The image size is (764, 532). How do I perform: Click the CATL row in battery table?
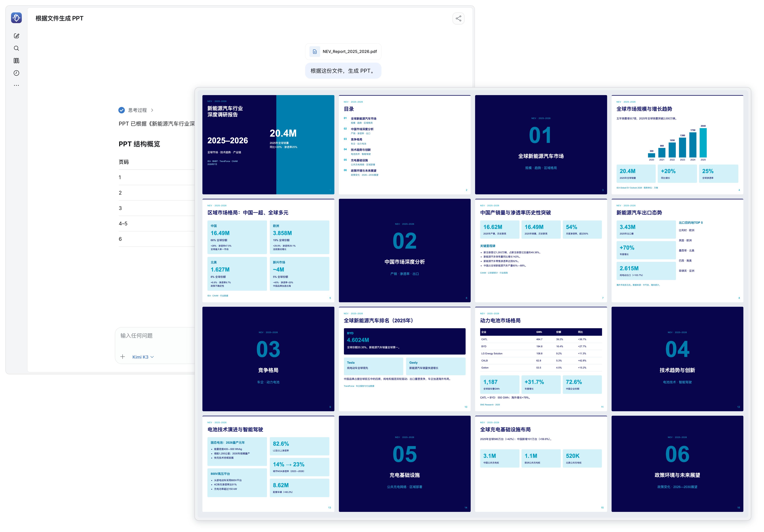pyautogui.click(x=541, y=339)
